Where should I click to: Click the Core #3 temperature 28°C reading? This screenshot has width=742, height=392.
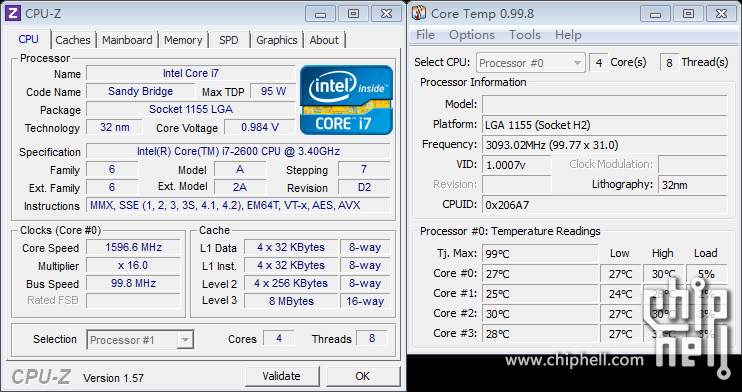[540, 333]
